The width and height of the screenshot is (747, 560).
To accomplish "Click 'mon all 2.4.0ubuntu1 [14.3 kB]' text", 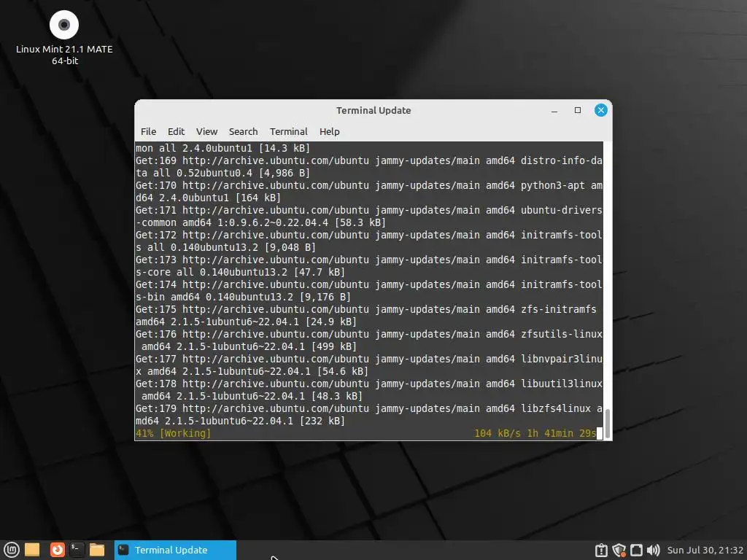I will click(x=222, y=149).
